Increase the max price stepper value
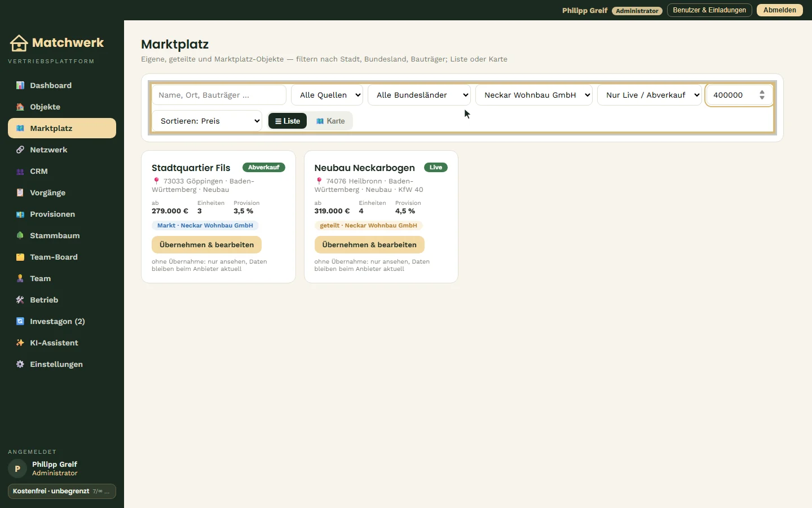812x508 pixels. click(762, 92)
